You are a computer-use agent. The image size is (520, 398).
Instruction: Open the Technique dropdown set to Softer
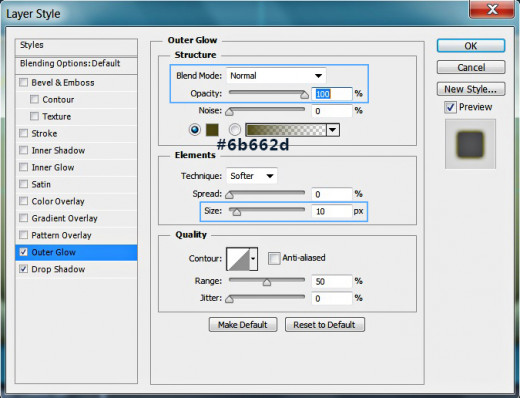252,176
